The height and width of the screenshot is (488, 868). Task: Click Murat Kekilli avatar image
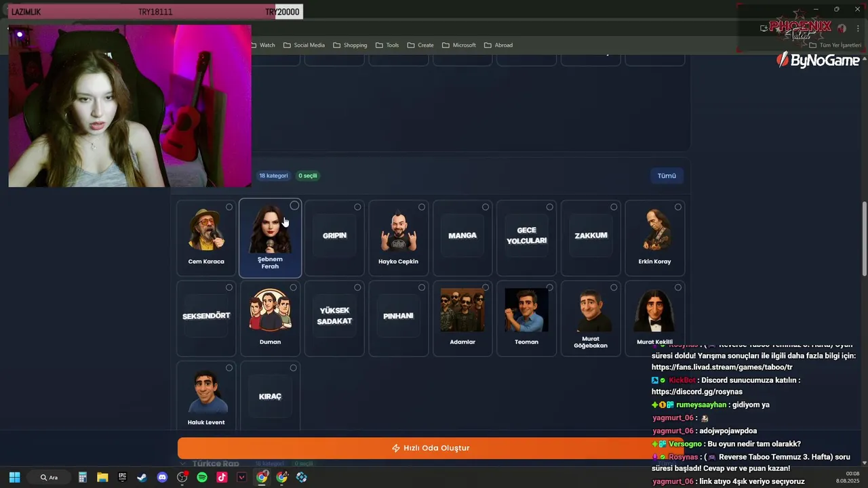[654, 310]
